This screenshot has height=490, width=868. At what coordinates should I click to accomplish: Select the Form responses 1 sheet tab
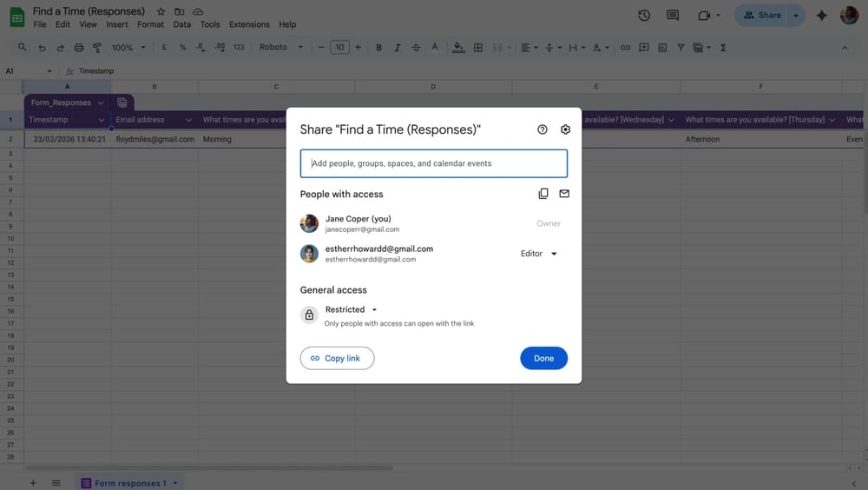[129, 483]
